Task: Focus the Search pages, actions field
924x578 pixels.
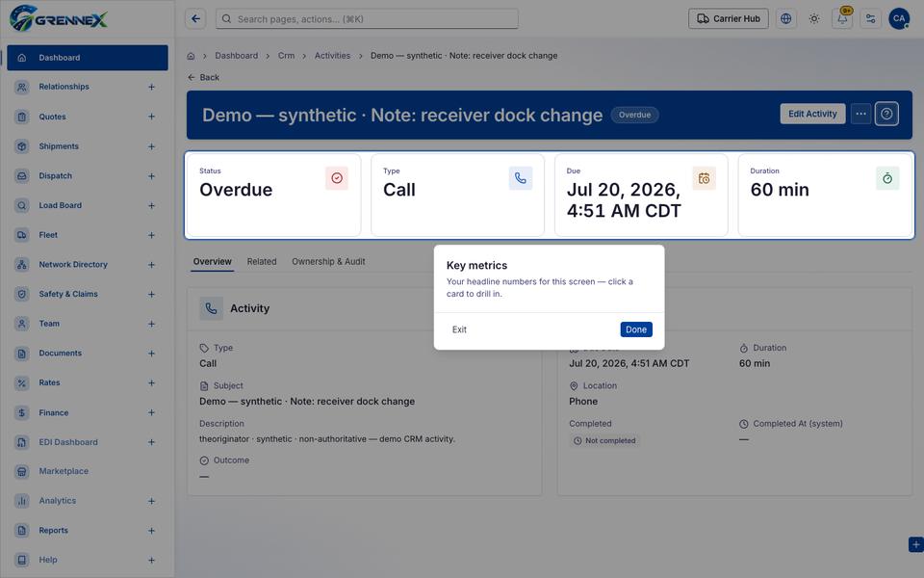Action: (x=367, y=19)
